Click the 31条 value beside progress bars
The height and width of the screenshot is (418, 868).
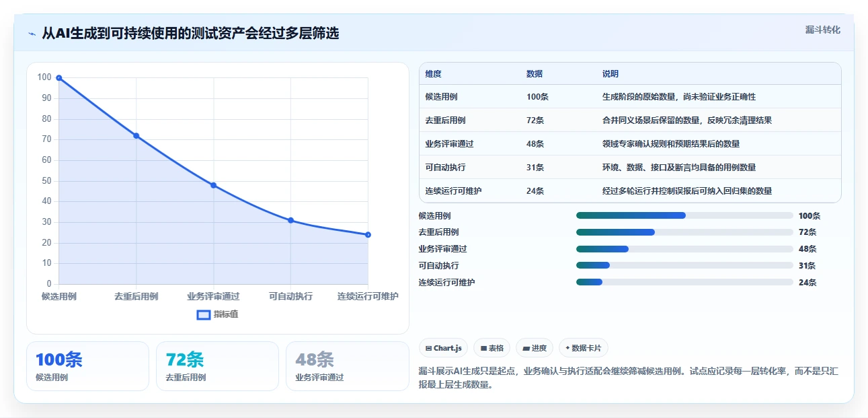coord(807,266)
